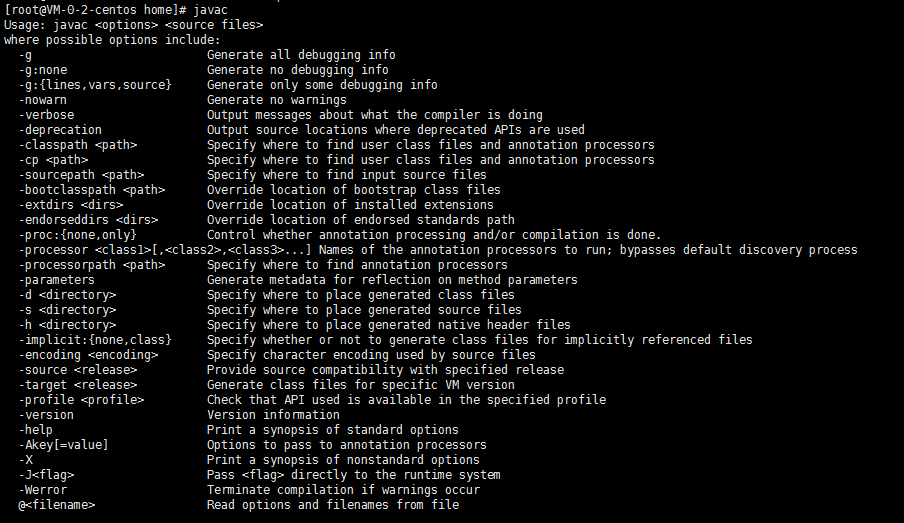Click the -Werror option text

tap(43, 490)
